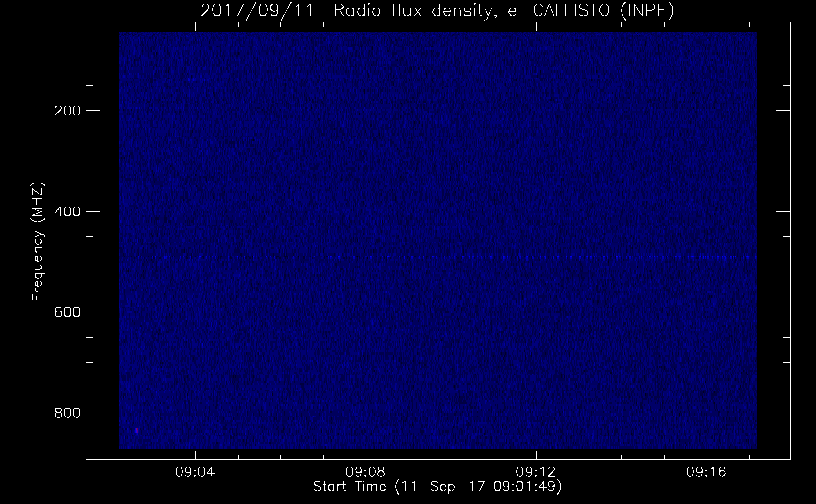
Task: Click the 'Start Time (11-Sep-17 09:01:49)' label
Action: pyautogui.click(x=437, y=487)
